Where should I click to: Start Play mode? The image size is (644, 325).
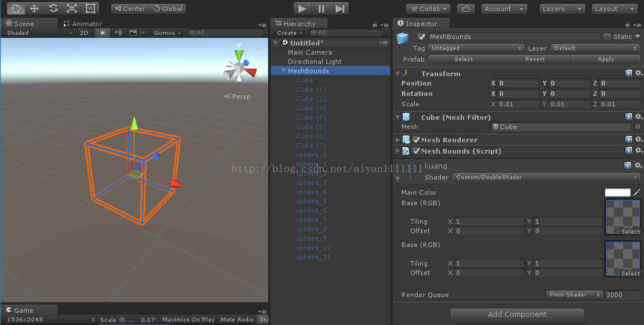coord(303,9)
